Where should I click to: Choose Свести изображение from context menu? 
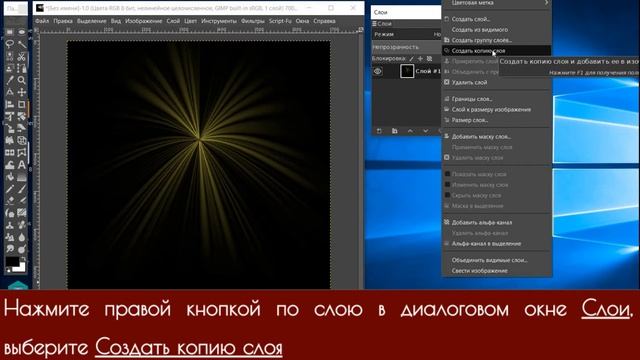497,271
